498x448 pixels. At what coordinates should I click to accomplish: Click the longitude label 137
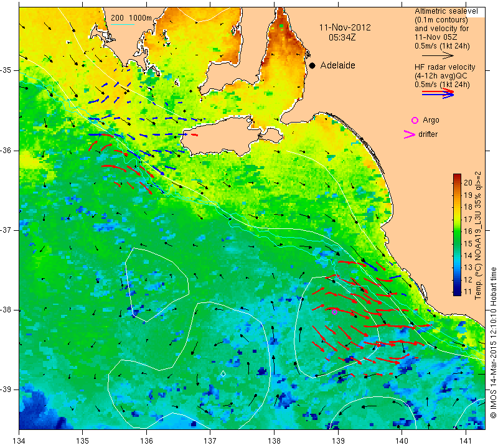[210, 441]
